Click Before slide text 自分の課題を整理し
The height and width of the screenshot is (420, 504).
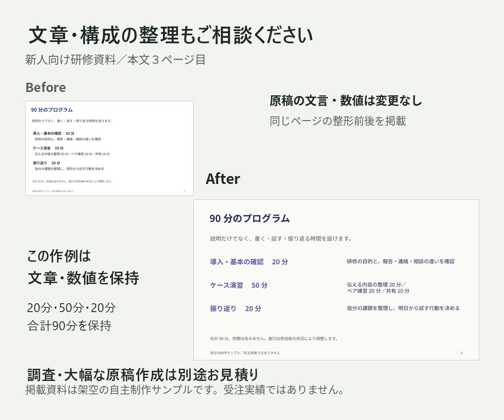click(x=70, y=169)
